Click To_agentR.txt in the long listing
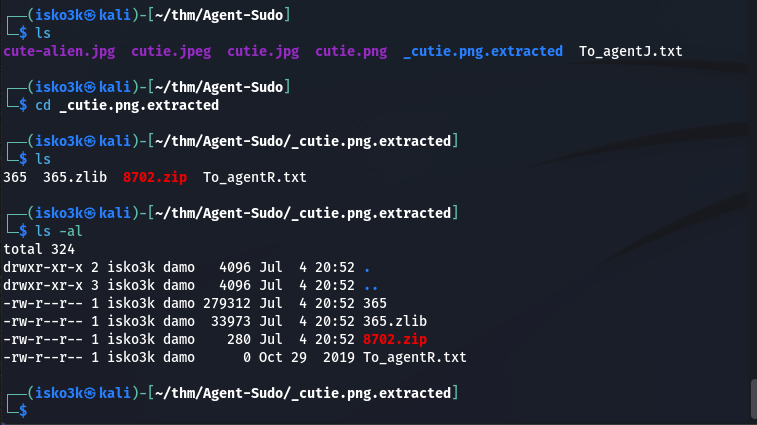757x425 pixels. pyautogui.click(x=415, y=357)
